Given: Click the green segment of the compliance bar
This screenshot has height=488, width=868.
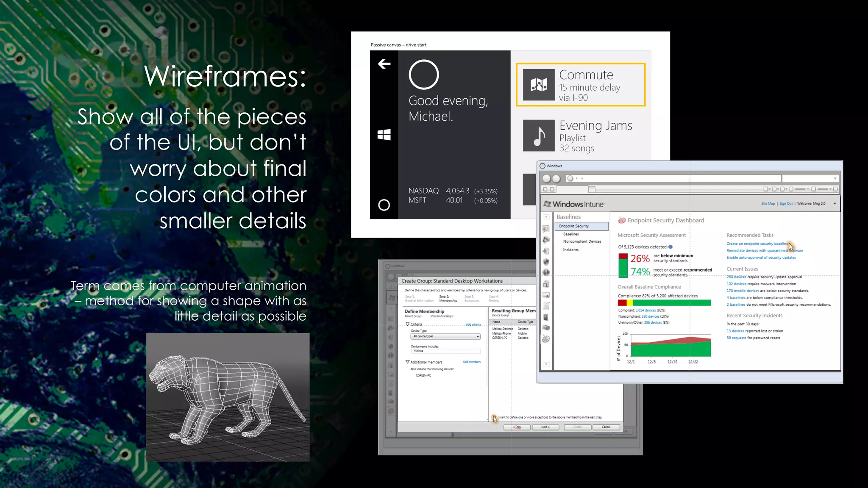Looking at the screenshot, I should click(x=672, y=302).
